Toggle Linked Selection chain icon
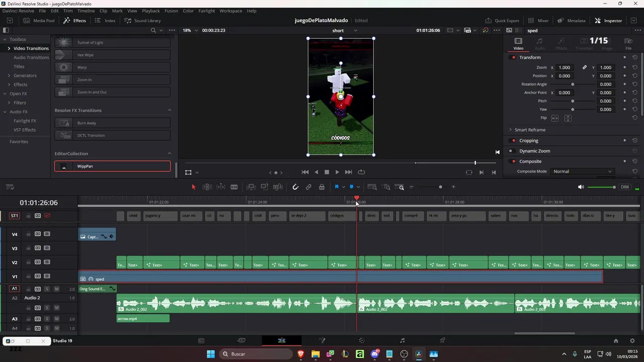 coord(308,187)
